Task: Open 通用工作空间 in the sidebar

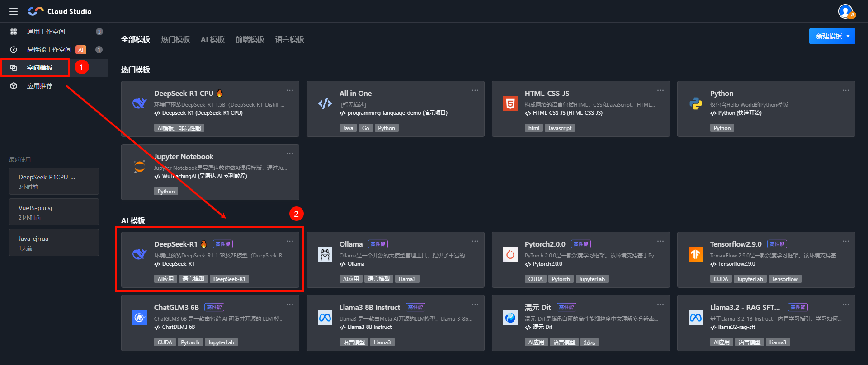Action: tap(54, 32)
